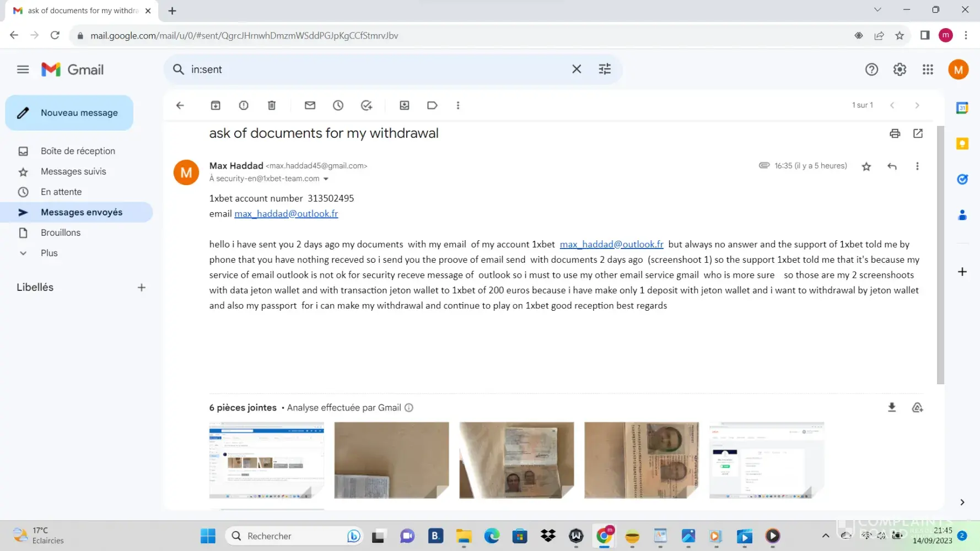980x551 pixels.
Task: Open Google Tasks side panel
Action: click(962, 179)
